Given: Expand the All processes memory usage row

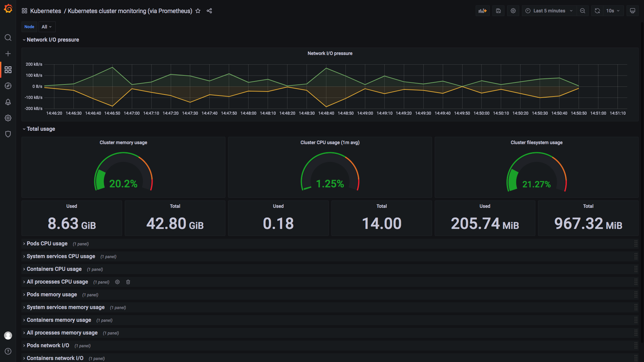Looking at the screenshot, I should pyautogui.click(x=60, y=333).
